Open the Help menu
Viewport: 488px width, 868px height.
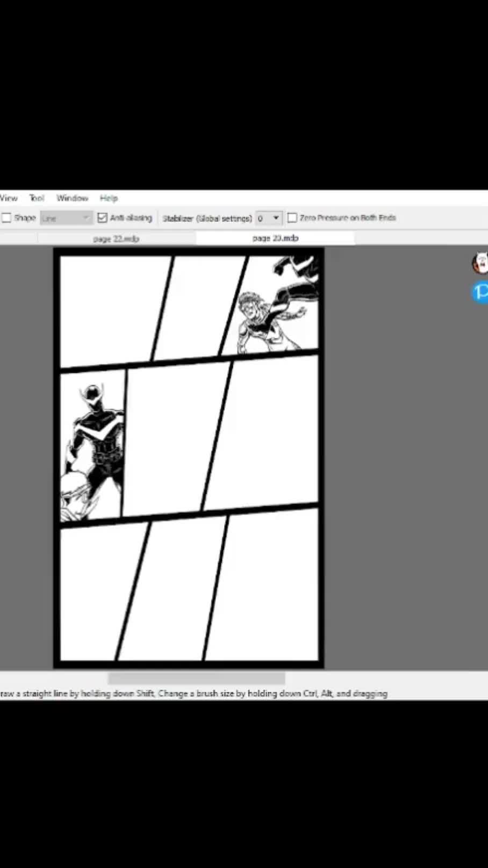click(x=109, y=198)
